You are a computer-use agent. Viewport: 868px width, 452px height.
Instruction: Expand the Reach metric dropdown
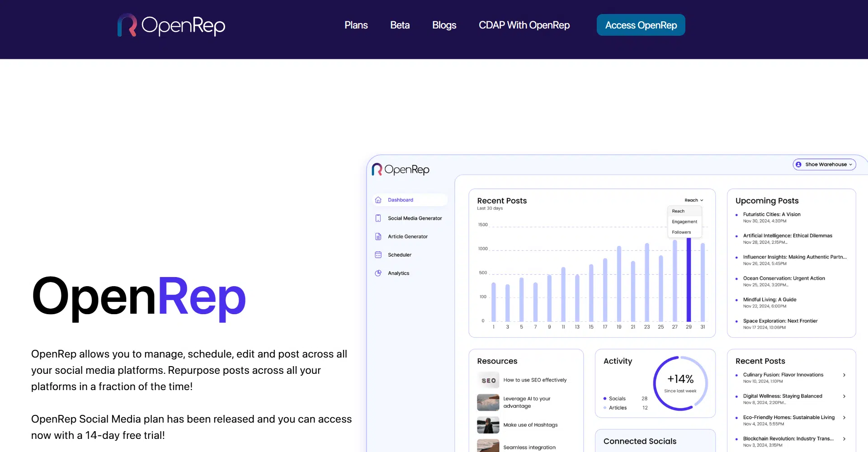pyautogui.click(x=693, y=200)
